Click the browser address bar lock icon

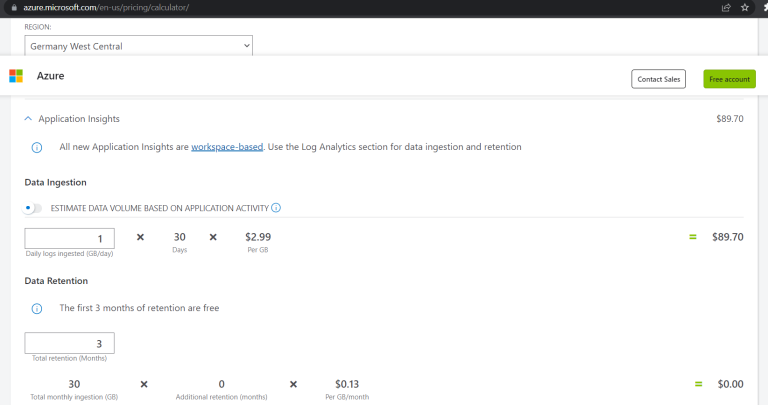coord(14,7)
